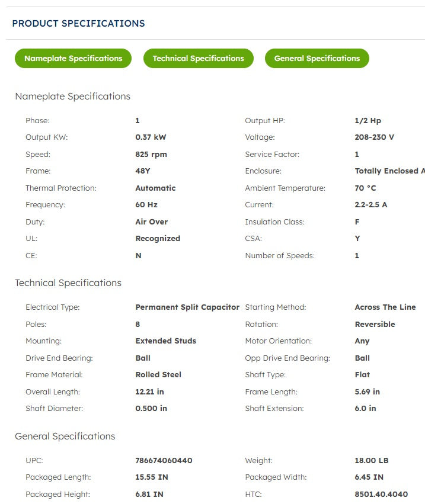This screenshot has width=425, height=504.
Task: Click the Technical Specifications section heading
Action: [x=68, y=283]
